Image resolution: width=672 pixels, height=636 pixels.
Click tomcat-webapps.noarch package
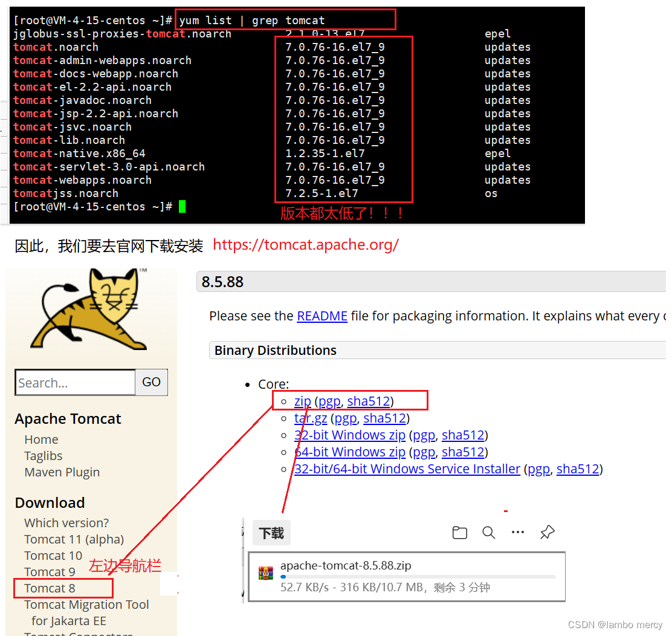point(82,180)
